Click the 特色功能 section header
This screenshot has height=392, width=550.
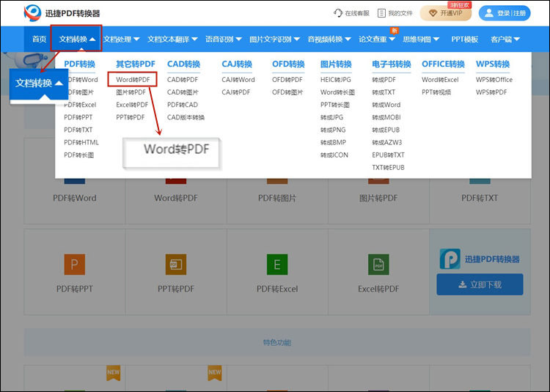tap(277, 342)
